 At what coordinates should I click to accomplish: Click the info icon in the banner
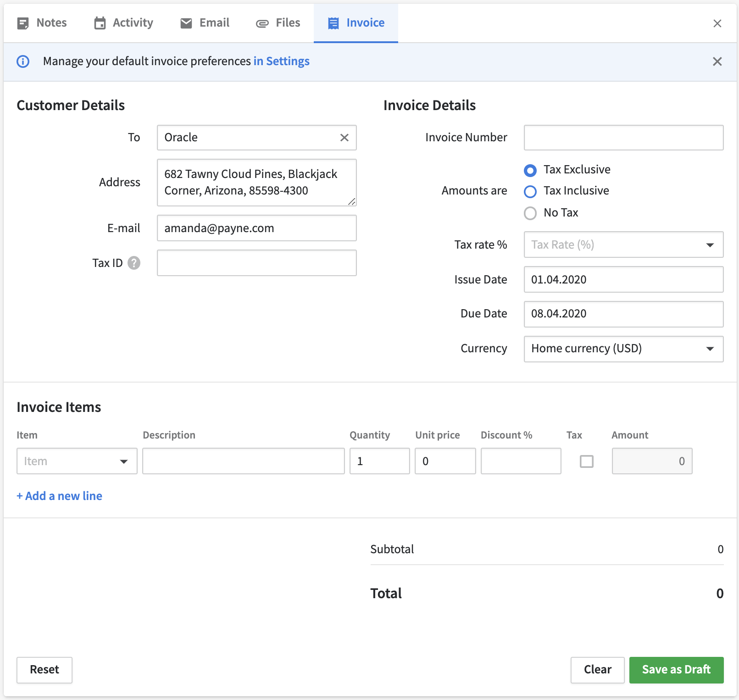pyautogui.click(x=23, y=61)
